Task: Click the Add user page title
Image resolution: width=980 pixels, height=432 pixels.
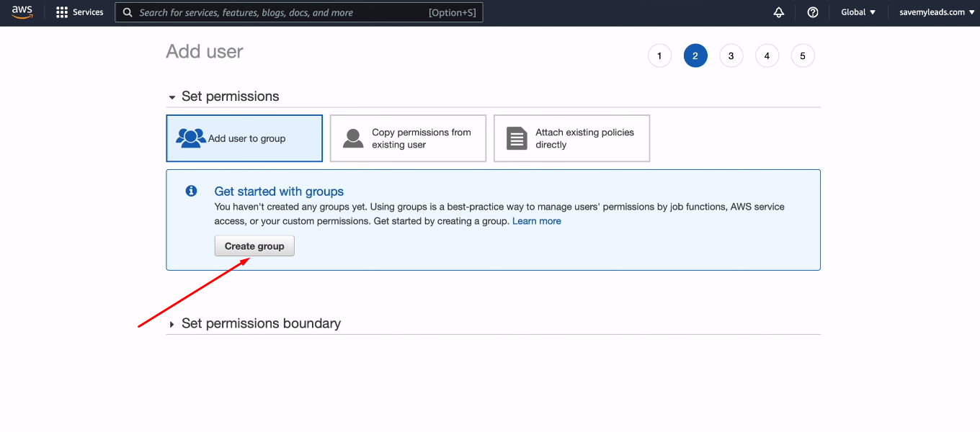Action: (x=205, y=52)
